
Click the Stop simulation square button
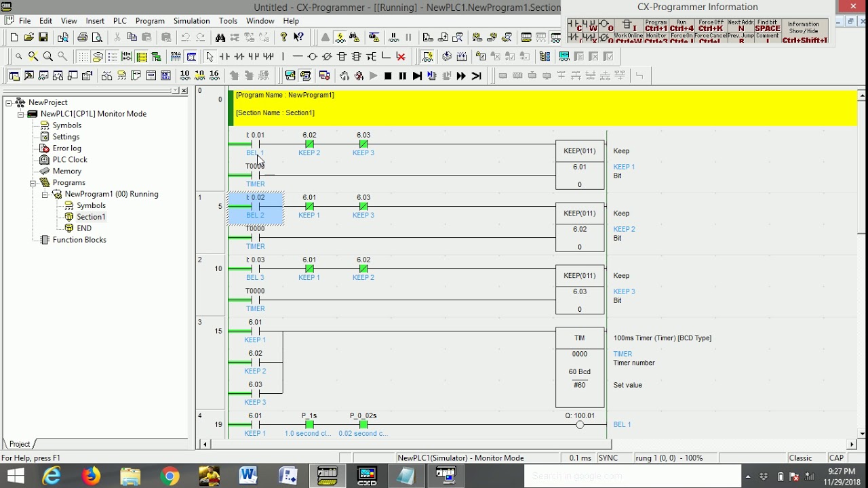click(x=388, y=76)
